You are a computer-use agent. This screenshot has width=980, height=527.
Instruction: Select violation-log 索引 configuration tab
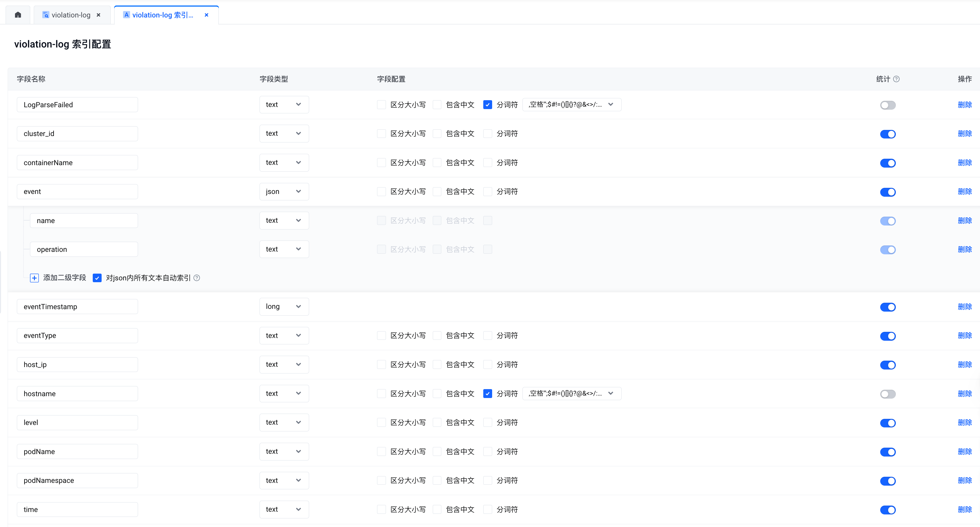(163, 15)
